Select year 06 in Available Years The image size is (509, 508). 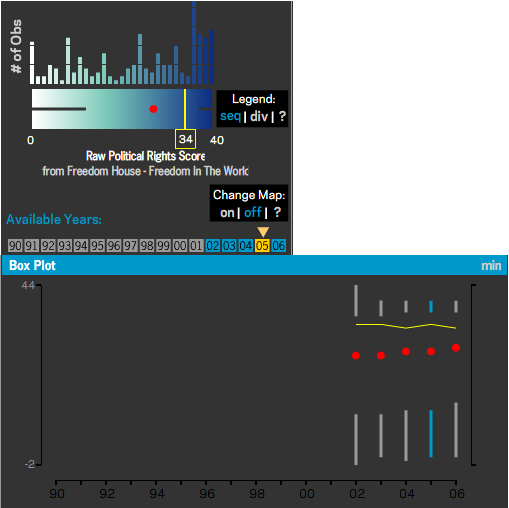pos(278,246)
